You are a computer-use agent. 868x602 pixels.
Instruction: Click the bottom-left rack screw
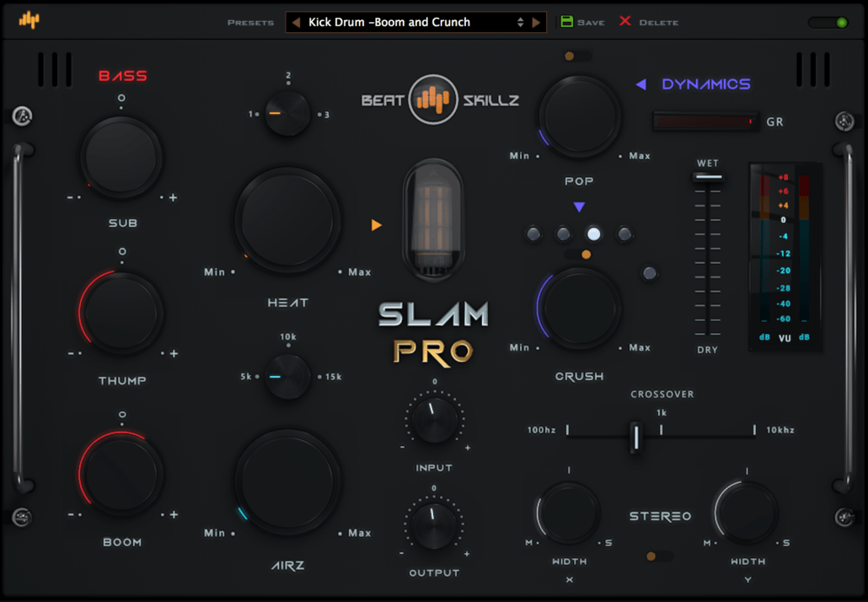(x=22, y=518)
